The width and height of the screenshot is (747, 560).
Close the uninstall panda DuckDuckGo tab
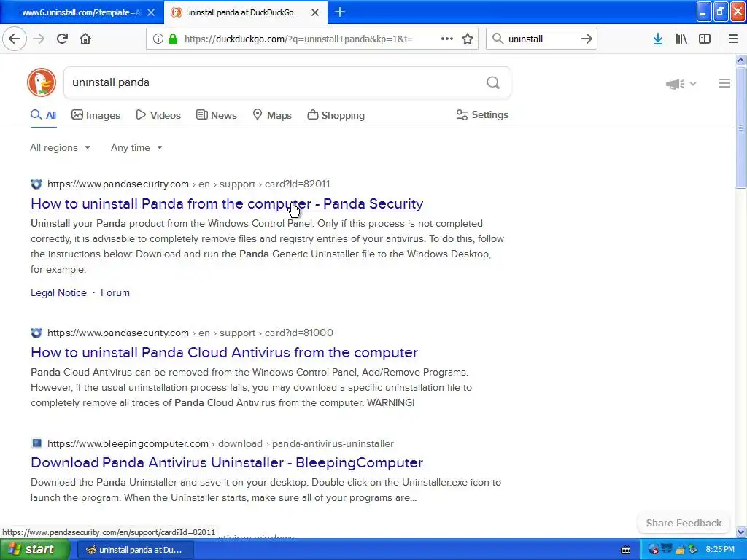[315, 12]
